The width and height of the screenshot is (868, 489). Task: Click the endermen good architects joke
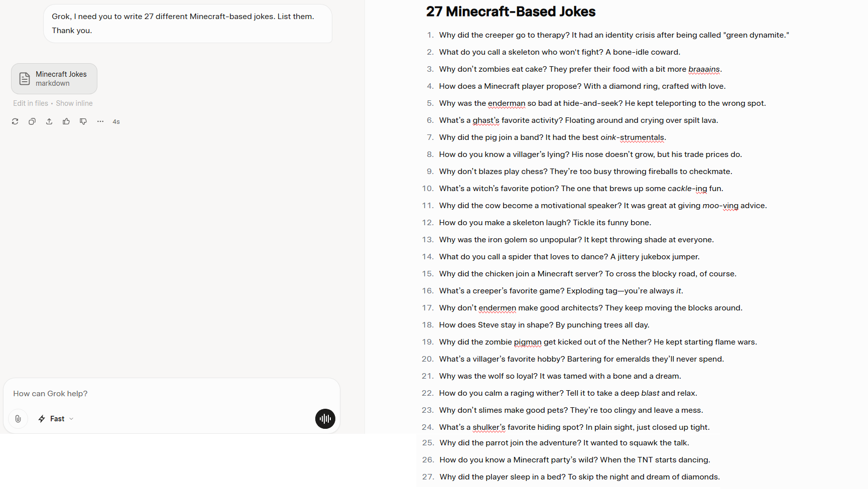click(x=591, y=308)
